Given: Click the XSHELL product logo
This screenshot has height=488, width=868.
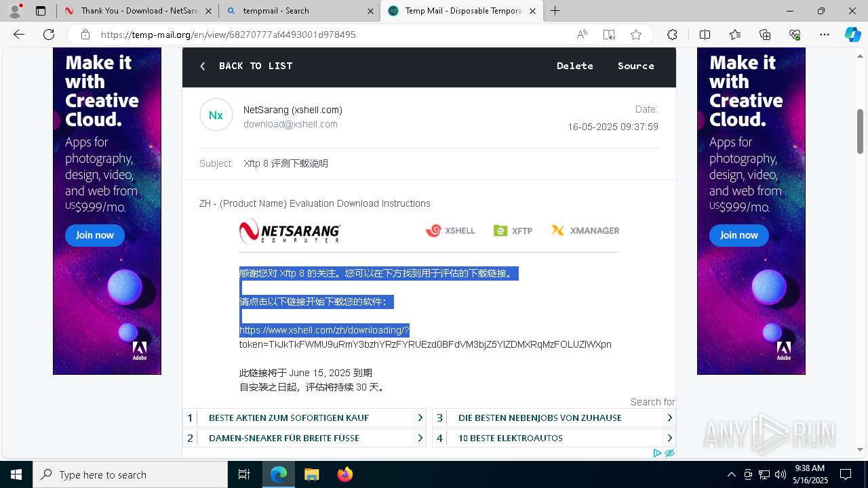Looking at the screenshot, I should coord(450,230).
